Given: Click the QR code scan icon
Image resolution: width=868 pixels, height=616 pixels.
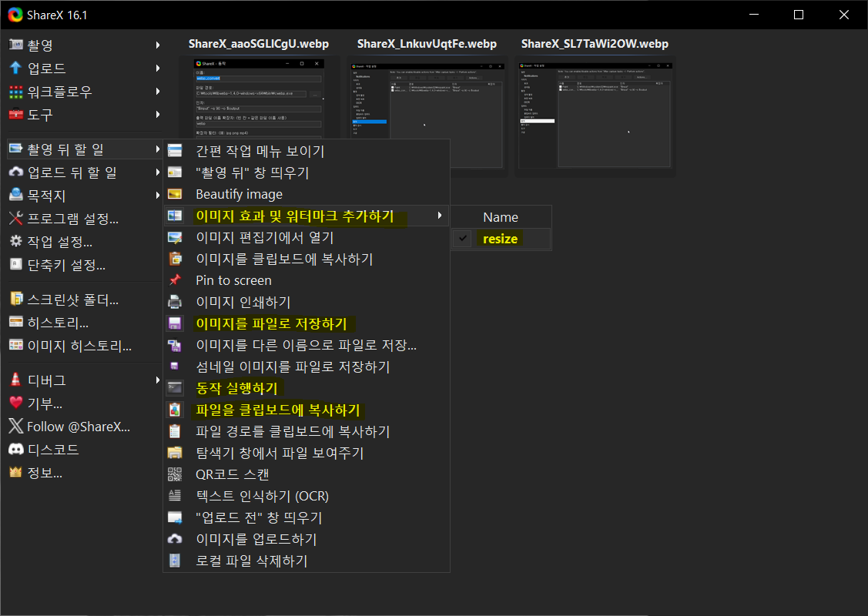Looking at the screenshot, I should pos(175,474).
